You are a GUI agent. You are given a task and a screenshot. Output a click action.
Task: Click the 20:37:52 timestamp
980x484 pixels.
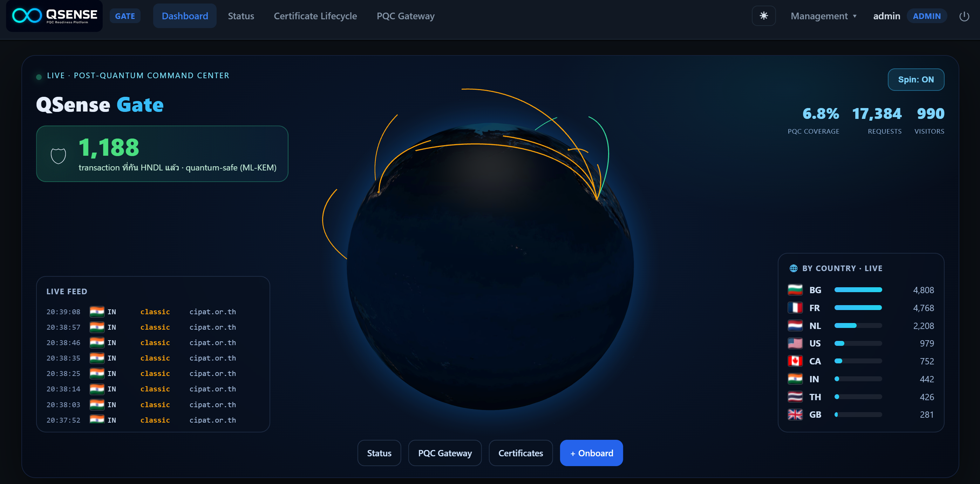pyautogui.click(x=63, y=420)
